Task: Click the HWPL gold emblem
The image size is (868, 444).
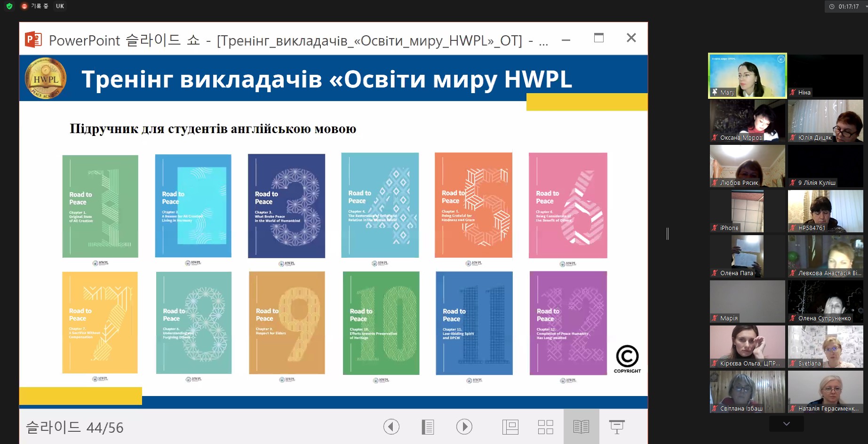Action: click(45, 79)
